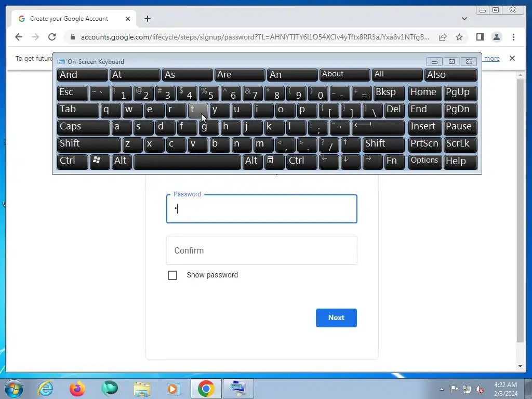This screenshot has width=532, height=399.
Task: Choose the 'Are' text prediction
Action: tap(240, 75)
